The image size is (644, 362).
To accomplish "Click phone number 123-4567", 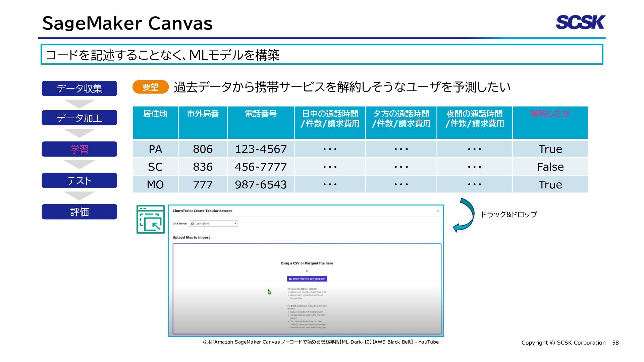I will [x=261, y=149].
